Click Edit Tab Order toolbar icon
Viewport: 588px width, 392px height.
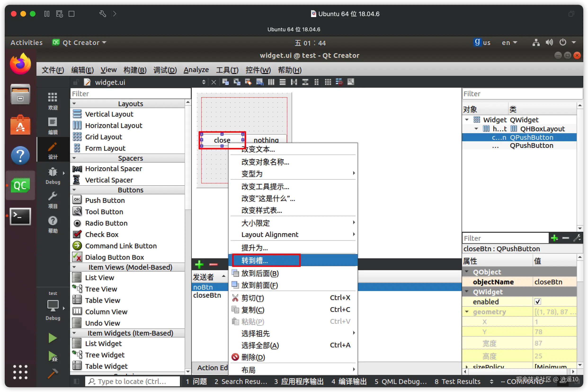260,82
